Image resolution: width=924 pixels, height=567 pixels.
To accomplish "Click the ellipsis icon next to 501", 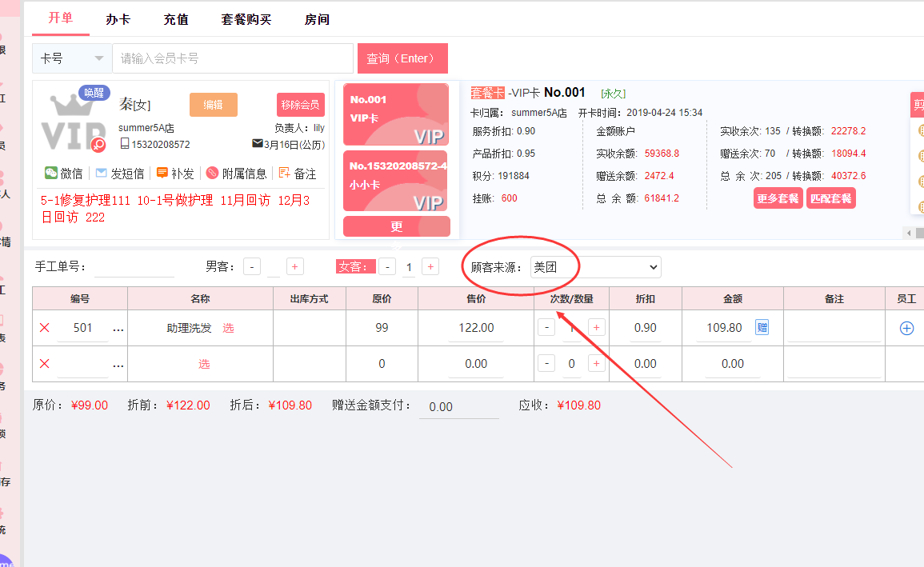I will (x=118, y=329).
